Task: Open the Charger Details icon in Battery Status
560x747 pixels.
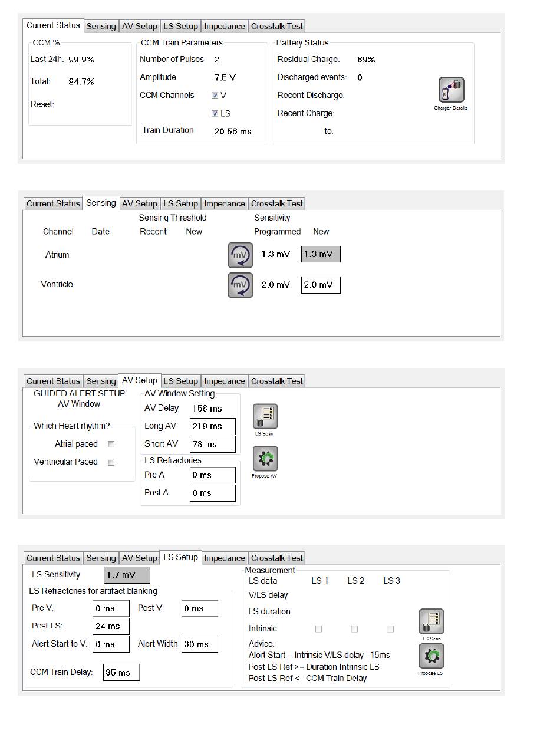Action: [x=451, y=90]
